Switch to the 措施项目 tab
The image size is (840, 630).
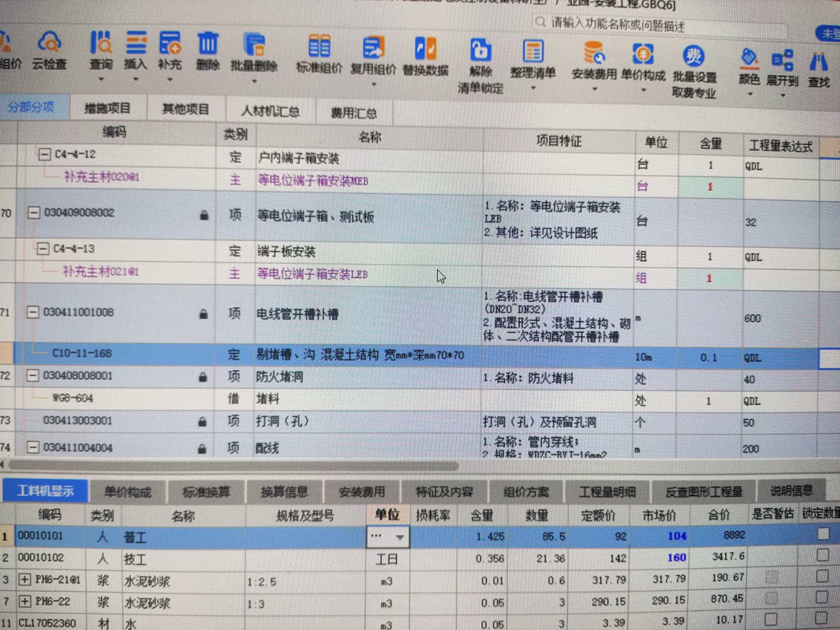coord(108,109)
